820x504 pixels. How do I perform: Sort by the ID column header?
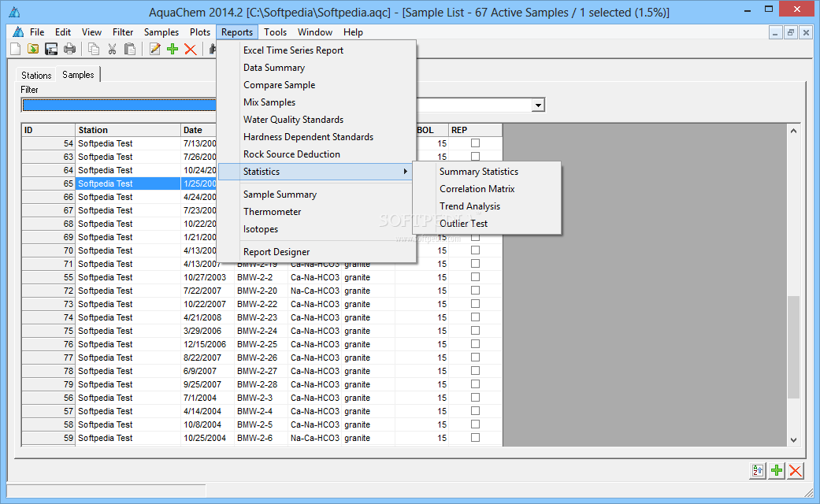(x=49, y=130)
